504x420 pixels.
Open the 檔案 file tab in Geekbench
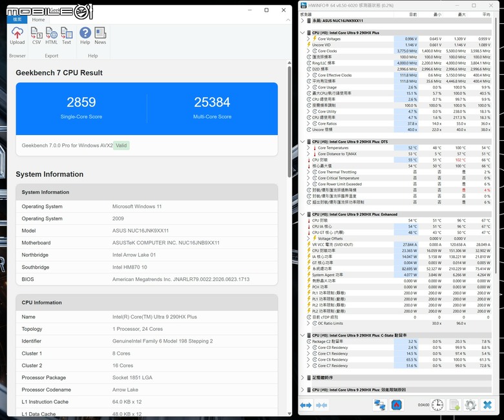pos(17,19)
